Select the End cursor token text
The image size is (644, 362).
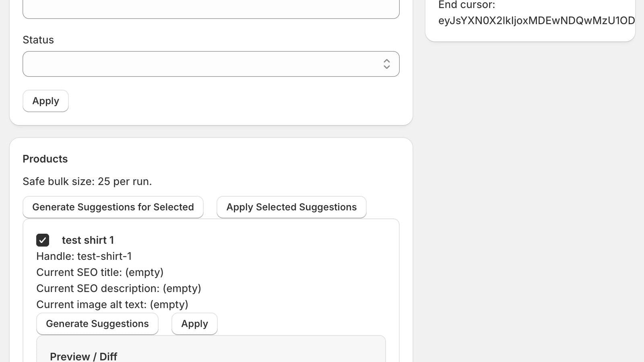535,20
